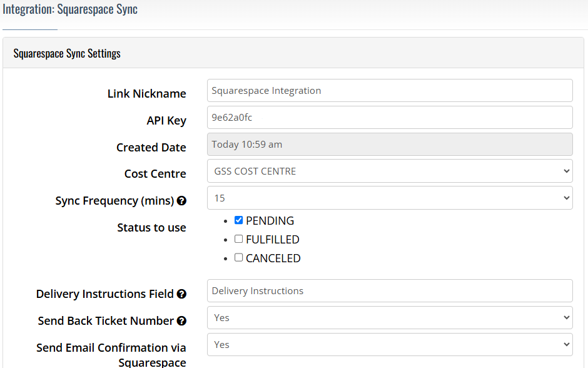Select the Delivery Instructions text field

pos(390,291)
